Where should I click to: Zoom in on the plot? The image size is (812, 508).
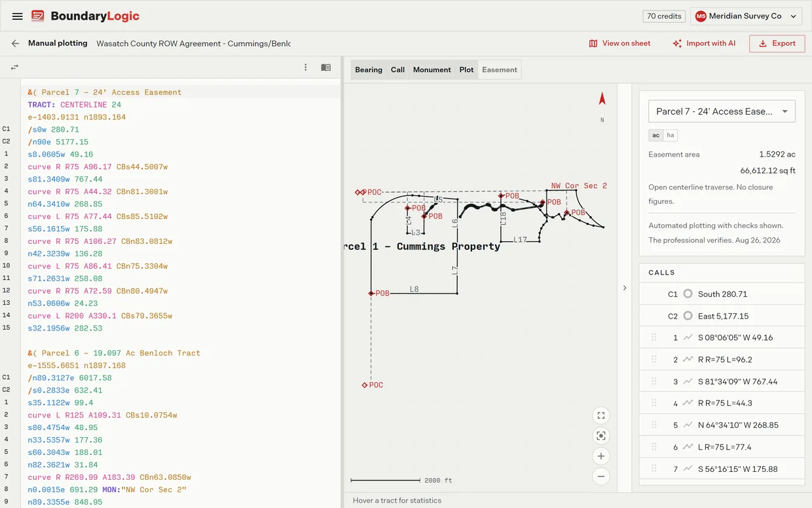pyautogui.click(x=600, y=456)
